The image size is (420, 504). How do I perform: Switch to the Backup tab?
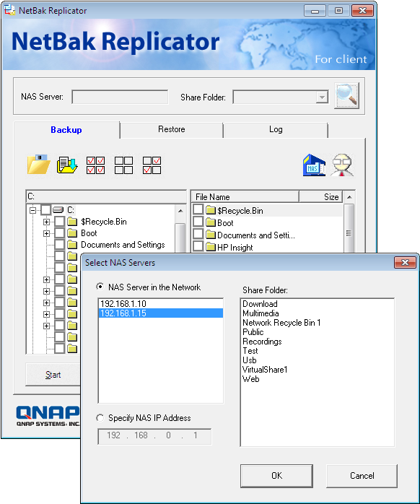click(x=66, y=130)
